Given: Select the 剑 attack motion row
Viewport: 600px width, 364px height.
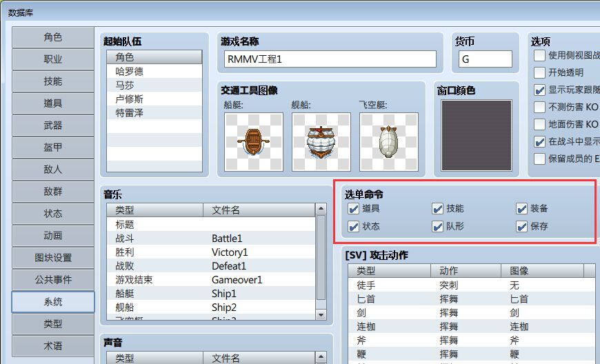Looking at the screenshot, I should click(472, 313).
